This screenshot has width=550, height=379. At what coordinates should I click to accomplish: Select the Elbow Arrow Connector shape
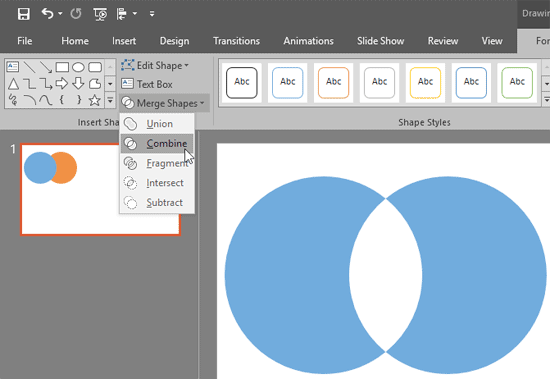click(46, 84)
